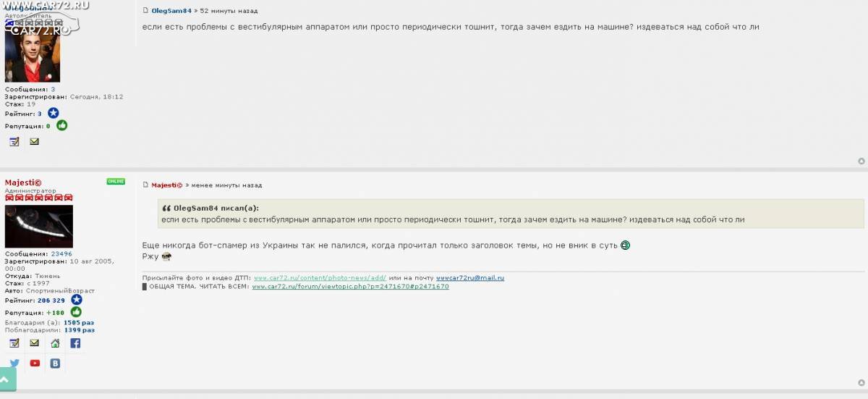Click the 'Администратор' rank text
The image size is (868, 399).
coord(30,191)
